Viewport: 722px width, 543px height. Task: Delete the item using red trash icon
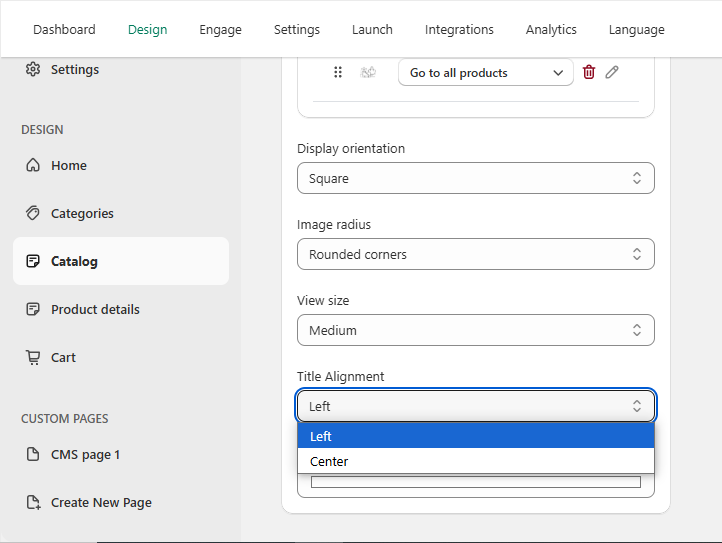588,72
